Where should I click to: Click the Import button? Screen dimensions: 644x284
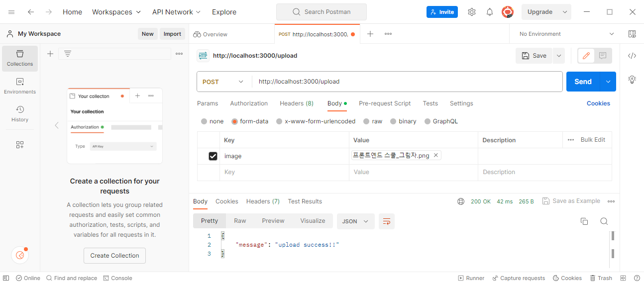click(172, 34)
